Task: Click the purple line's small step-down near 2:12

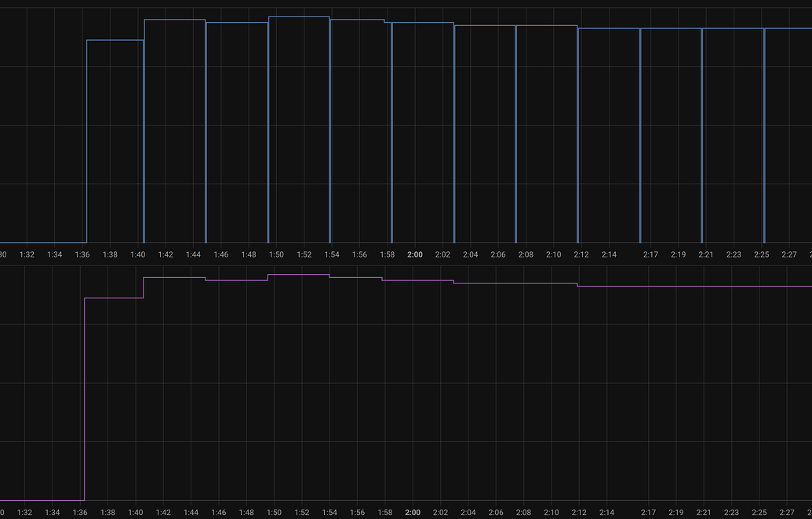Action: 579,285
